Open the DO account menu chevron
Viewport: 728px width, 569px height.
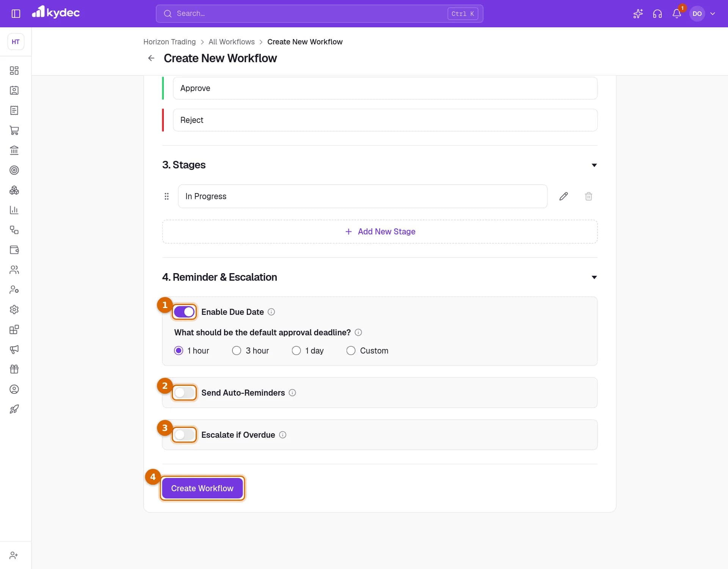tap(712, 14)
